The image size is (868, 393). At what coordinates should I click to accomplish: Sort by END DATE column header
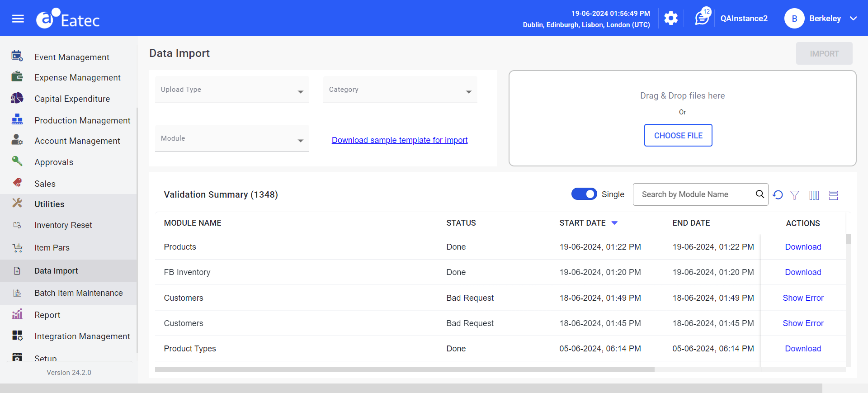click(691, 223)
